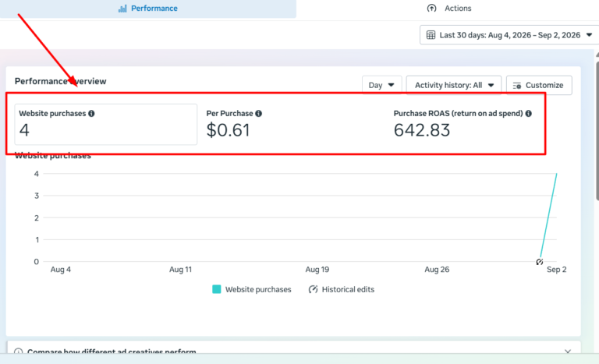Click the Historical edits legend label

[348, 289]
